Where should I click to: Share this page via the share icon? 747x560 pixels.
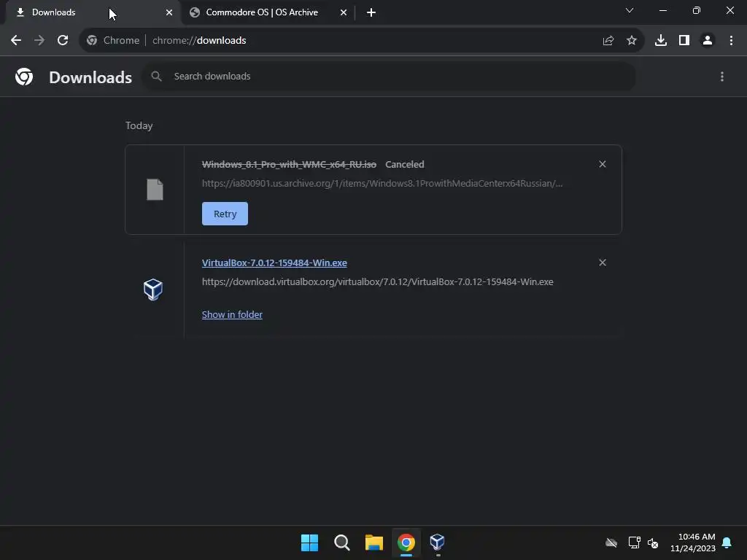pos(608,41)
